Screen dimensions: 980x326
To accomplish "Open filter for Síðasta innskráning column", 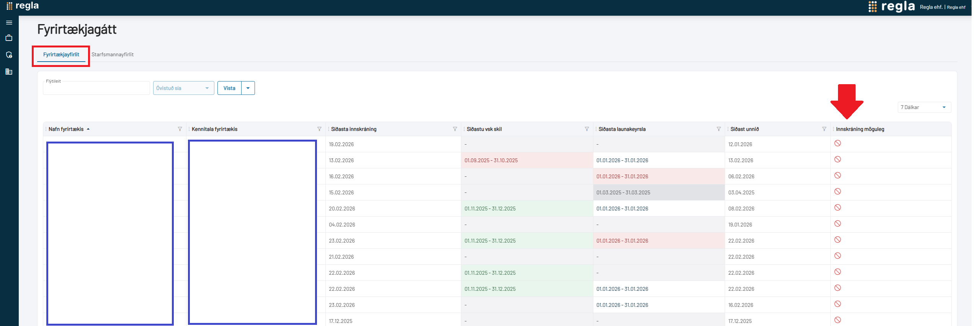I will 455,129.
